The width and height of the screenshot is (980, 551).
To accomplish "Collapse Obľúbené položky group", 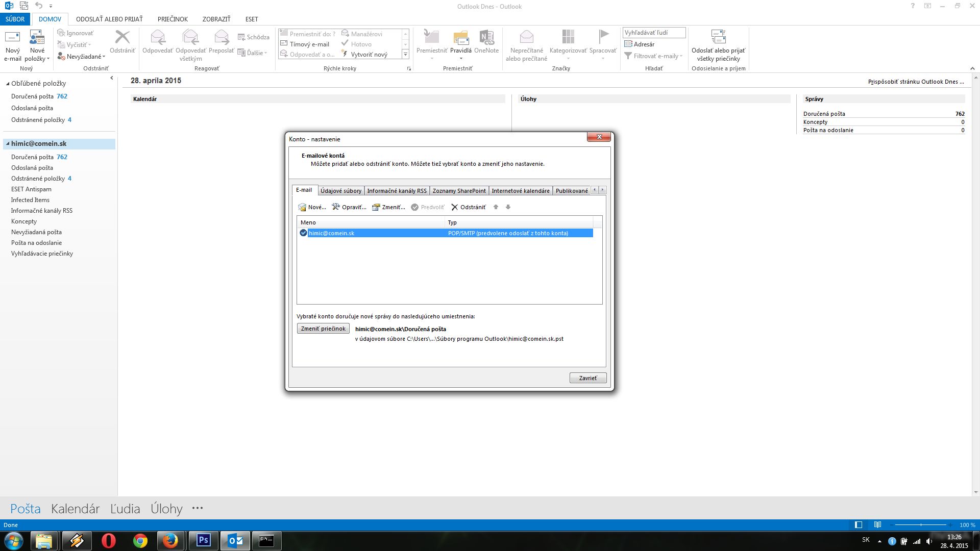I will coord(8,83).
